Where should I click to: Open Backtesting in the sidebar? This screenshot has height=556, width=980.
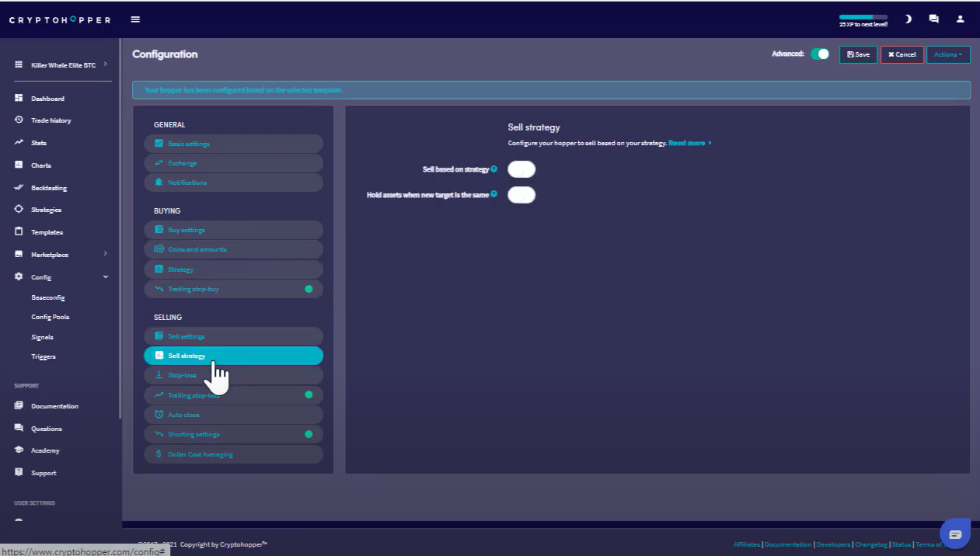coord(48,188)
